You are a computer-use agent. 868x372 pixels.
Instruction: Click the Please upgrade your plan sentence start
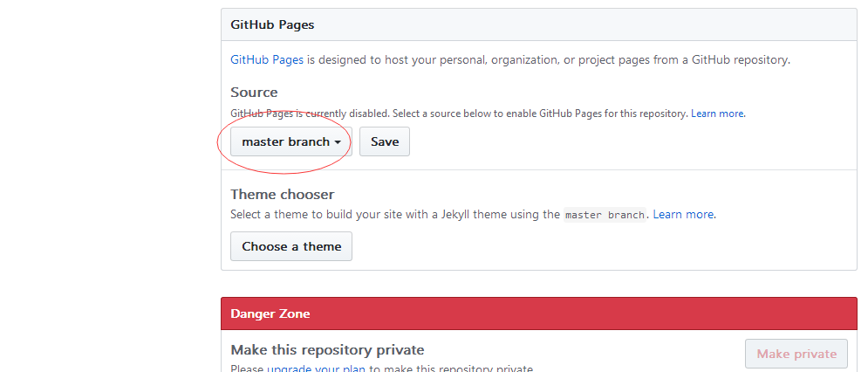(x=248, y=369)
